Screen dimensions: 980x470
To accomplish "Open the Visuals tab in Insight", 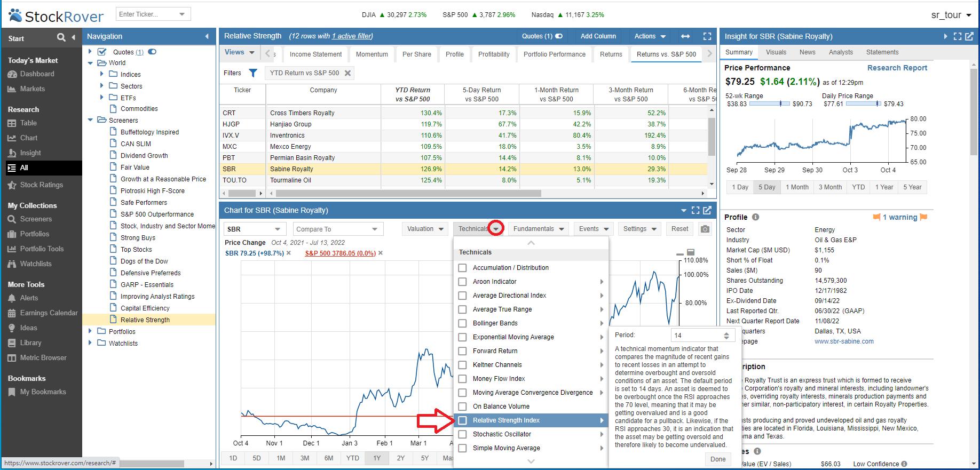I will (776, 52).
